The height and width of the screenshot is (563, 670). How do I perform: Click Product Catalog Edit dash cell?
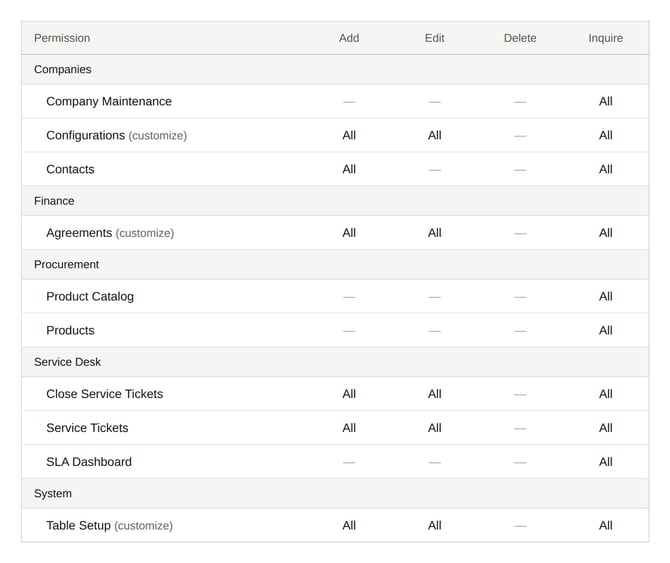(435, 297)
